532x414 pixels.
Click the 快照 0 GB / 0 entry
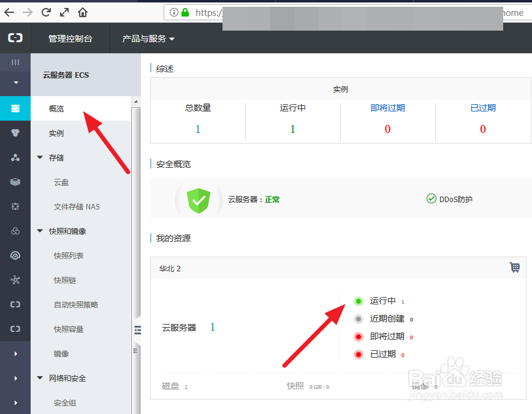click(x=308, y=386)
